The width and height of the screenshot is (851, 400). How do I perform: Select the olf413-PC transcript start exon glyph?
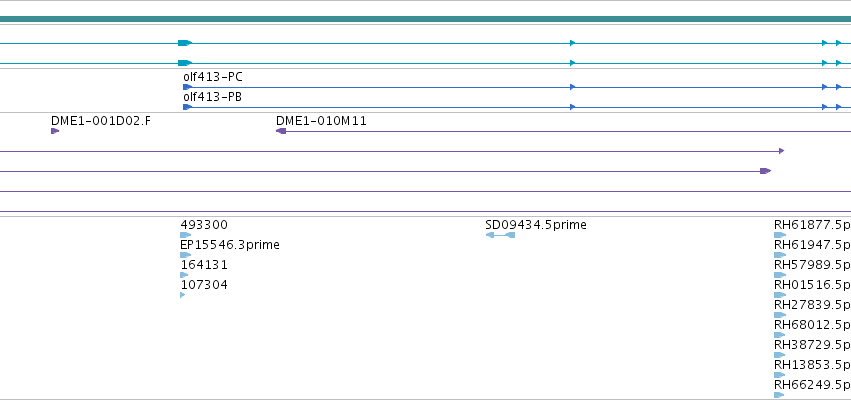[188, 87]
